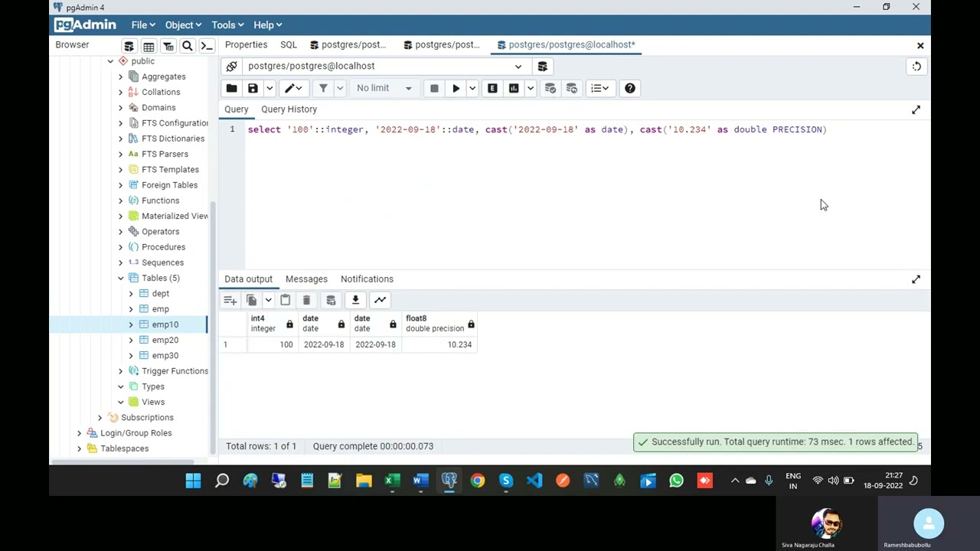Image resolution: width=980 pixels, height=551 pixels.
Task: Click the Paste clipboard icon in results toolbar
Action: (x=285, y=300)
